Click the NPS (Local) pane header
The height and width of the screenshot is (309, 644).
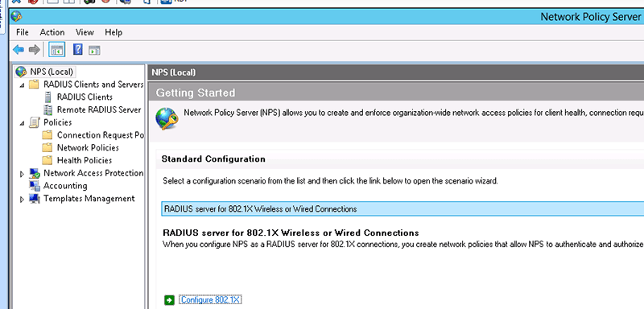[x=174, y=72]
